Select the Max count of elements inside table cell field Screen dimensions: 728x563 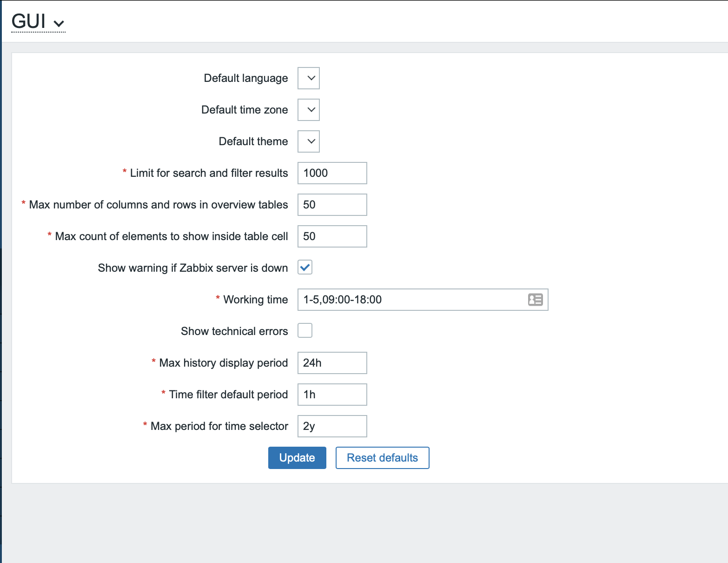pyautogui.click(x=332, y=236)
